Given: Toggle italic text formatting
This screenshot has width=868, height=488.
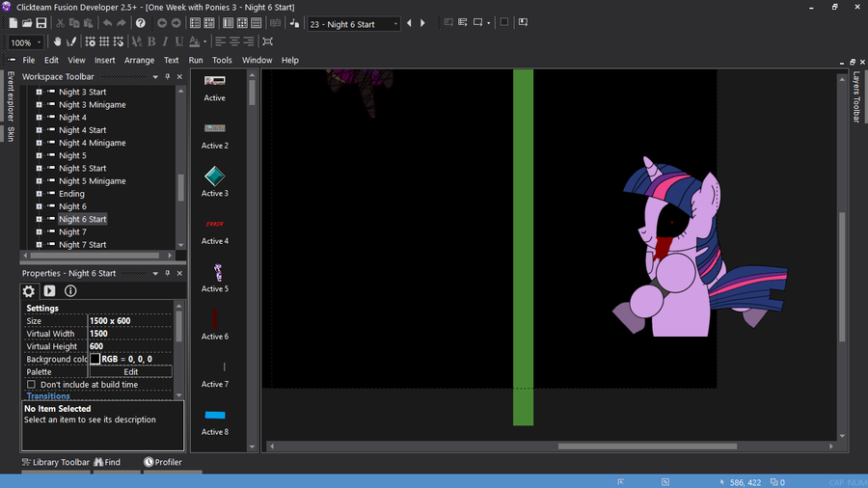Looking at the screenshot, I should pyautogui.click(x=165, y=41).
